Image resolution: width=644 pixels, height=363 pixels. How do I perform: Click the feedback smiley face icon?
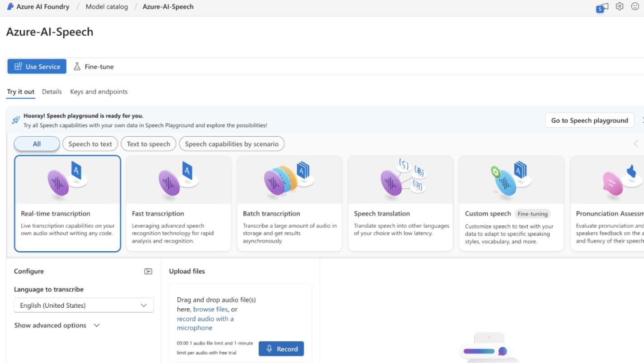pos(635,7)
